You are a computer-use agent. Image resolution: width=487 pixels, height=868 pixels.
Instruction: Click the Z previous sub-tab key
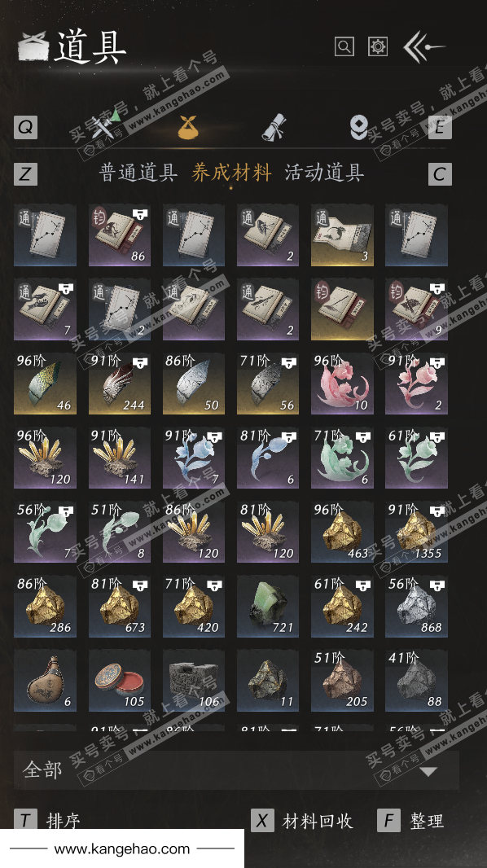click(x=25, y=173)
